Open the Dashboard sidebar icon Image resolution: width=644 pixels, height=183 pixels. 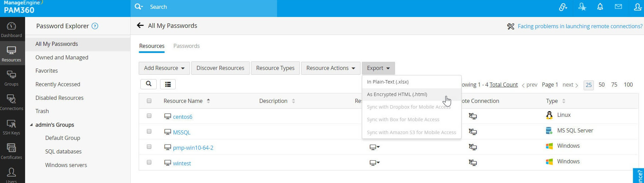(11, 30)
